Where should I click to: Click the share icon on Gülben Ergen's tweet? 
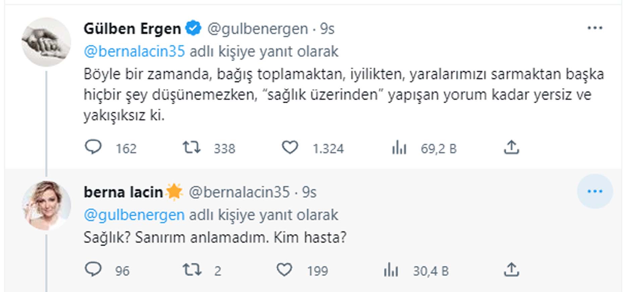click(x=512, y=147)
